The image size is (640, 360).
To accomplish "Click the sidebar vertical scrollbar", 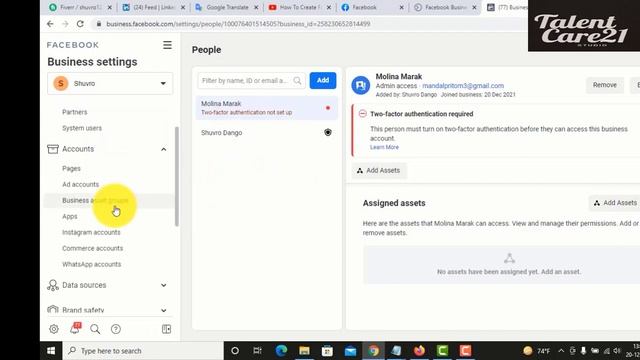I will point(177,176).
